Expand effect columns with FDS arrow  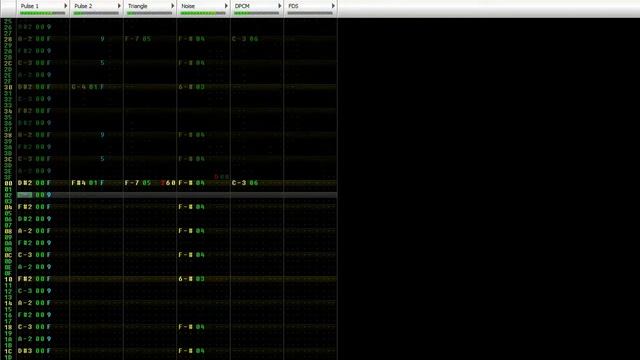pos(333,6)
